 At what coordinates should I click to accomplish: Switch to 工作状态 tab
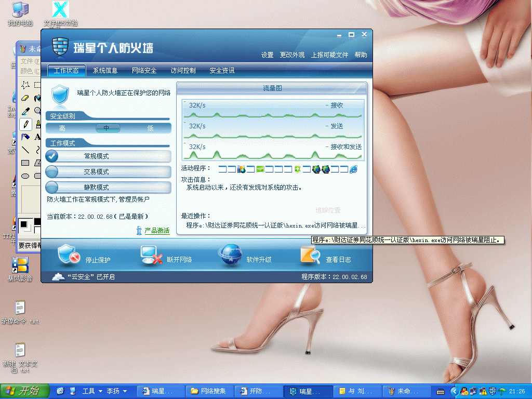pos(66,71)
